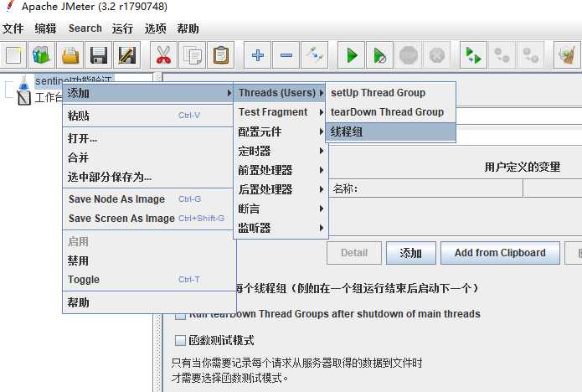This screenshot has width=582, height=392.
Task: Choose tearDown Thread Group
Action: 390,112
